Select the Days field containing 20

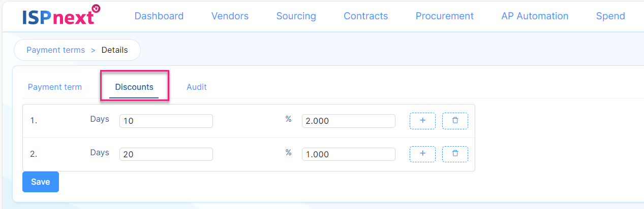click(x=166, y=154)
